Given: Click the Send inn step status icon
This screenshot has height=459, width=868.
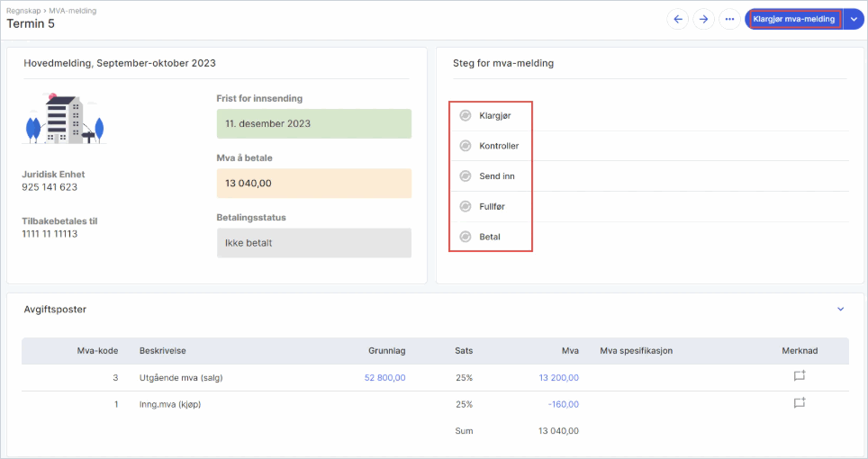Looking at the screenshot, I should 466,175.
